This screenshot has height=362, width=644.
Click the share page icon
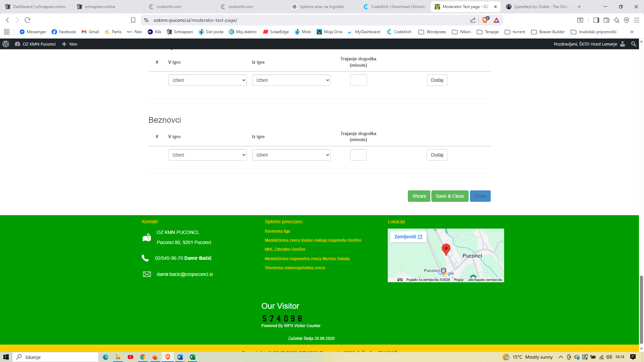473,20
